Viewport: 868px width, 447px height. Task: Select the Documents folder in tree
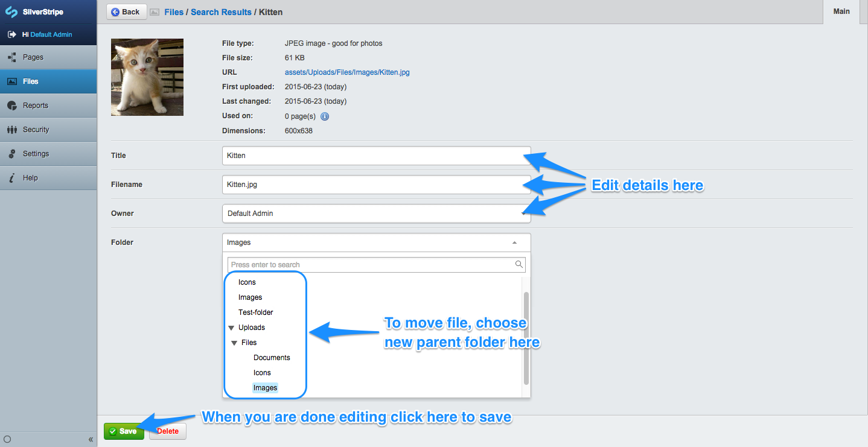(272, 358)
